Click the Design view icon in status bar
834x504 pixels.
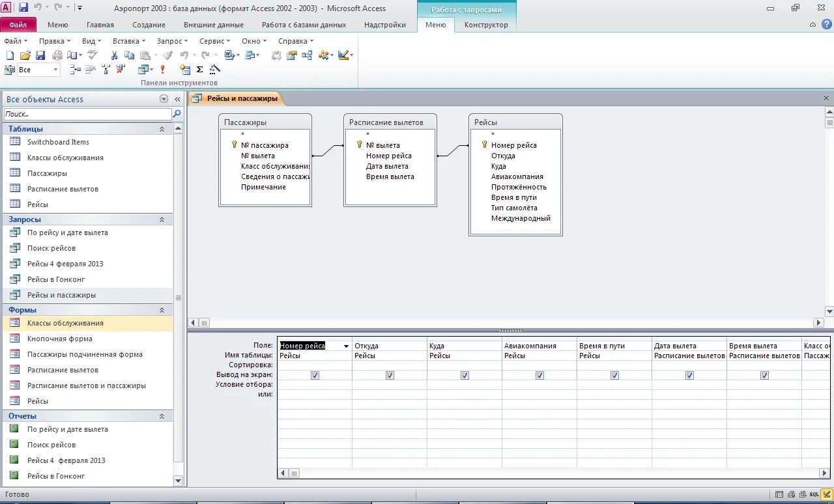pyautogui.click(x=826, y=494)
